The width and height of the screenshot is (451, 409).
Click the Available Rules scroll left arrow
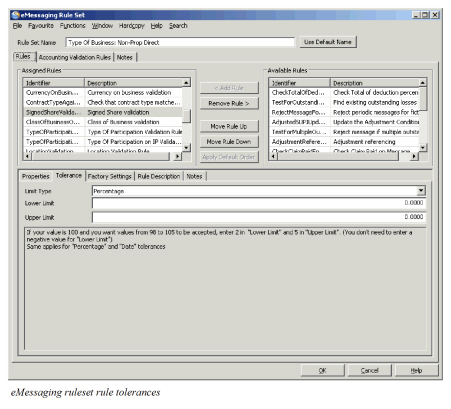pyautogui.click(x=273, y=156)
